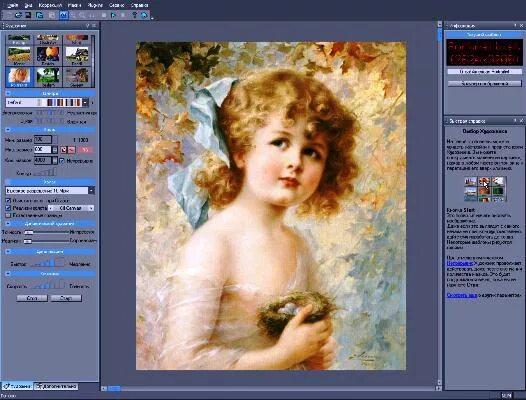Open the Коррекция menu
The width and height of the screenshot is (526, 400).
pos(50,5)
